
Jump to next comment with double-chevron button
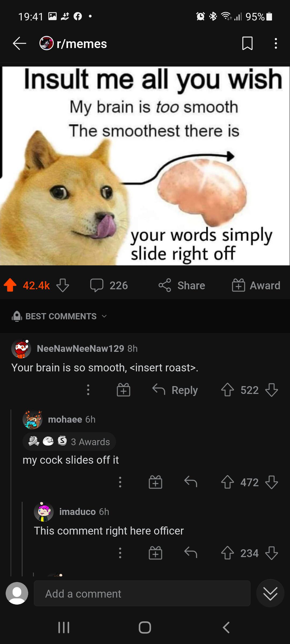(270, 593)
